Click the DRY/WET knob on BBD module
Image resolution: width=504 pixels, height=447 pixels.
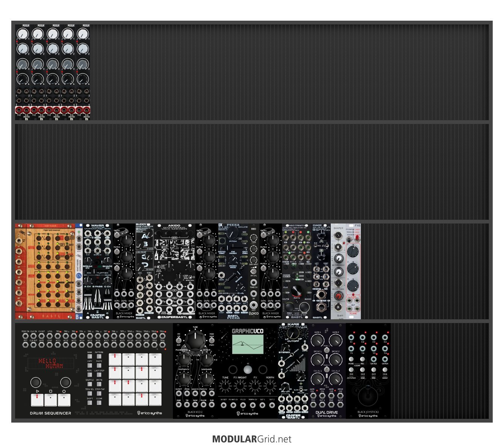[254, 260]
